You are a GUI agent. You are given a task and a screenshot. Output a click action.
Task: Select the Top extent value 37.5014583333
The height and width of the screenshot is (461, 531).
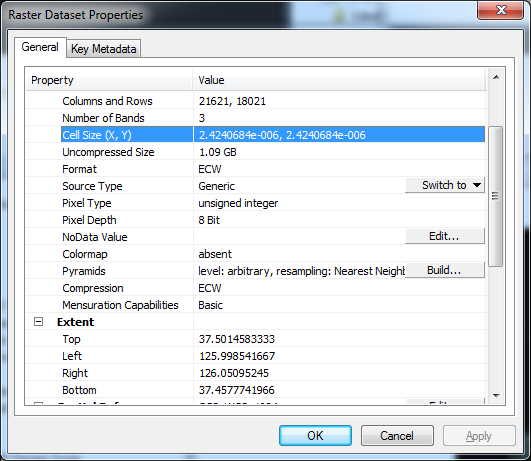tap(237, 339)
